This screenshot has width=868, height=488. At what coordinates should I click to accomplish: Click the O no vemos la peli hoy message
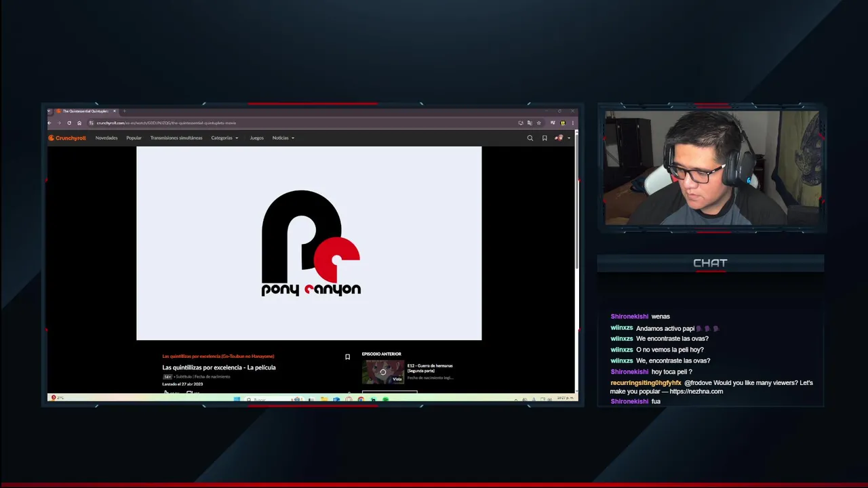click(x=657, y=350)
